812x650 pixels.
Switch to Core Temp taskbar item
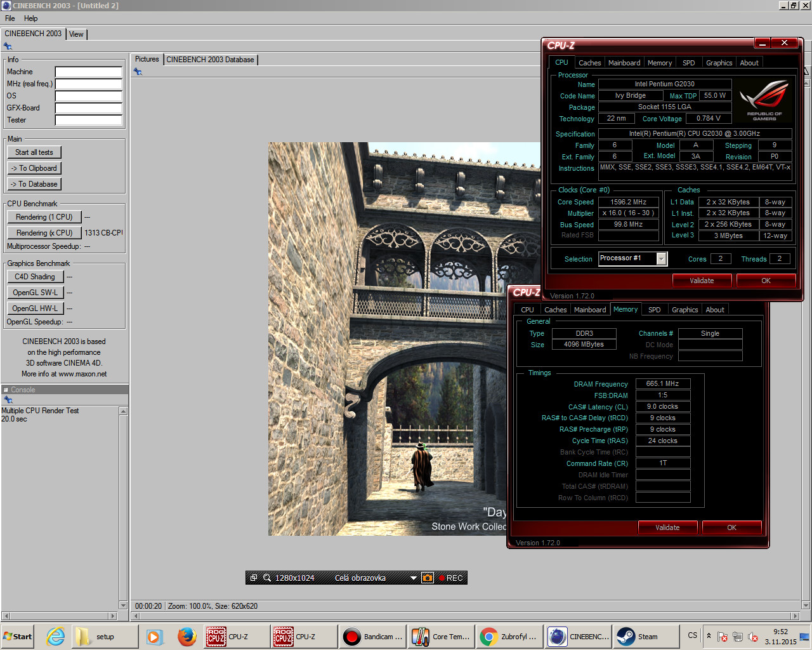(441, 637)
